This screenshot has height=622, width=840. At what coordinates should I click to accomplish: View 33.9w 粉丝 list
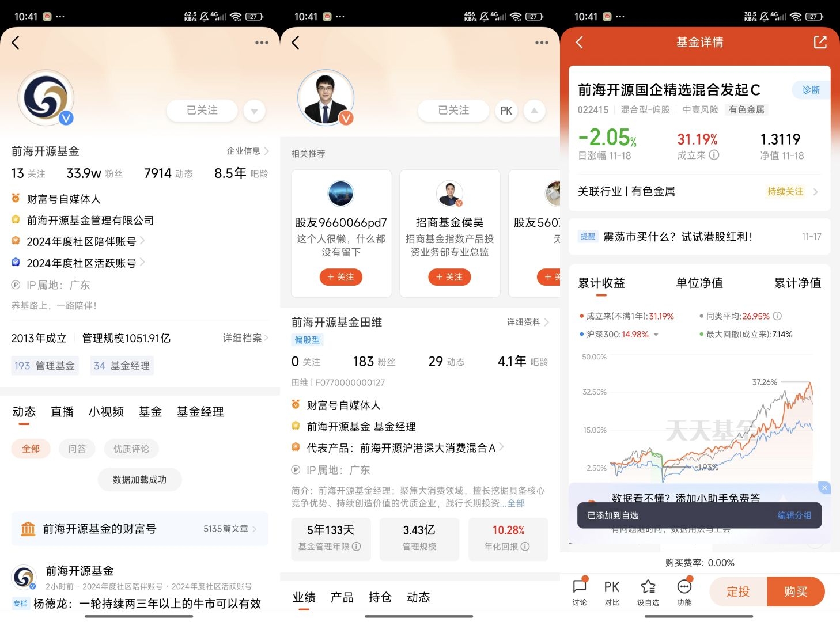pos(94,173)
